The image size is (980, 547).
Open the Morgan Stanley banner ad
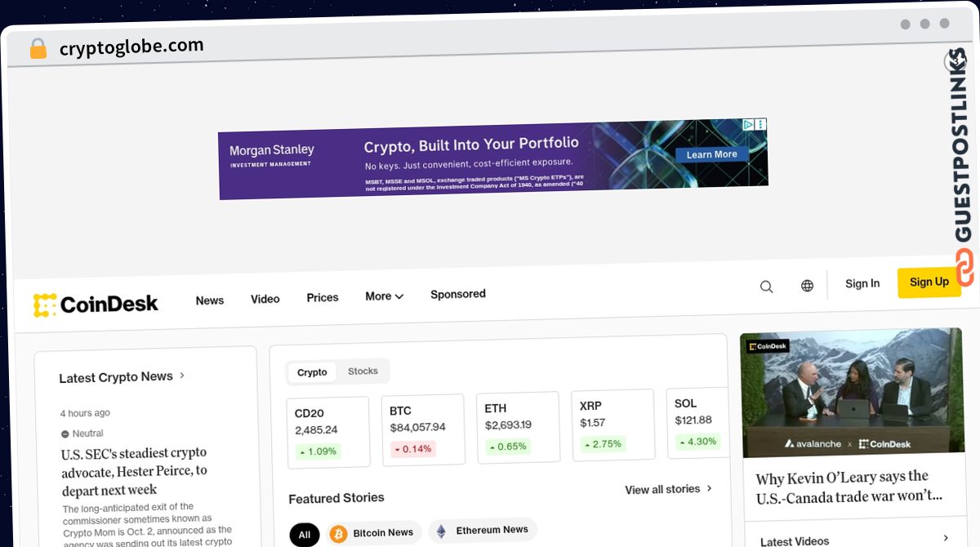point(493,159)
